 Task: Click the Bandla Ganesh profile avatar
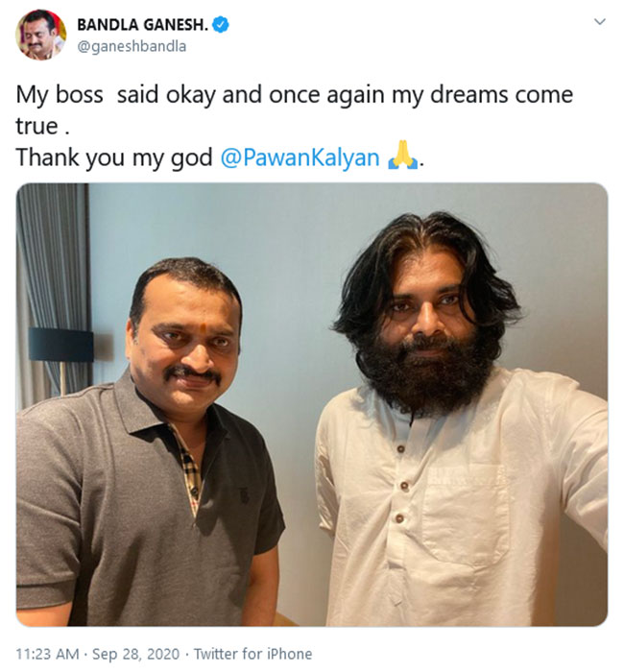pyautogui.click(x=40, y=36)
